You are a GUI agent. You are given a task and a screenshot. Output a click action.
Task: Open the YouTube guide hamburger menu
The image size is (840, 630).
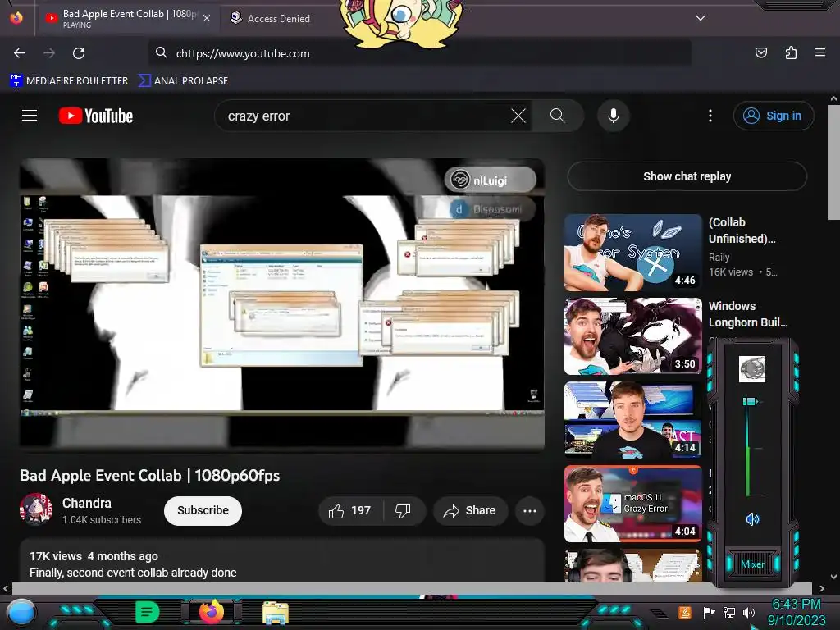30,115
